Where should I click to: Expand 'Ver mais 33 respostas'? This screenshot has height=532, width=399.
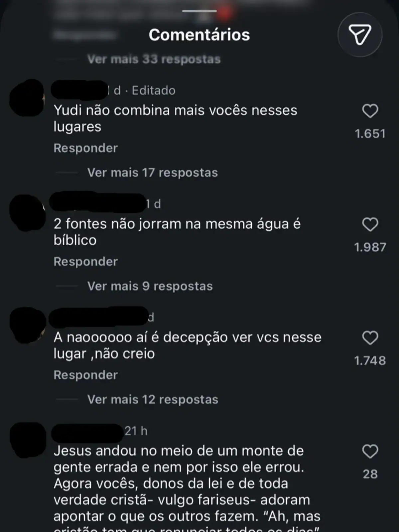[x=154, y=59]
